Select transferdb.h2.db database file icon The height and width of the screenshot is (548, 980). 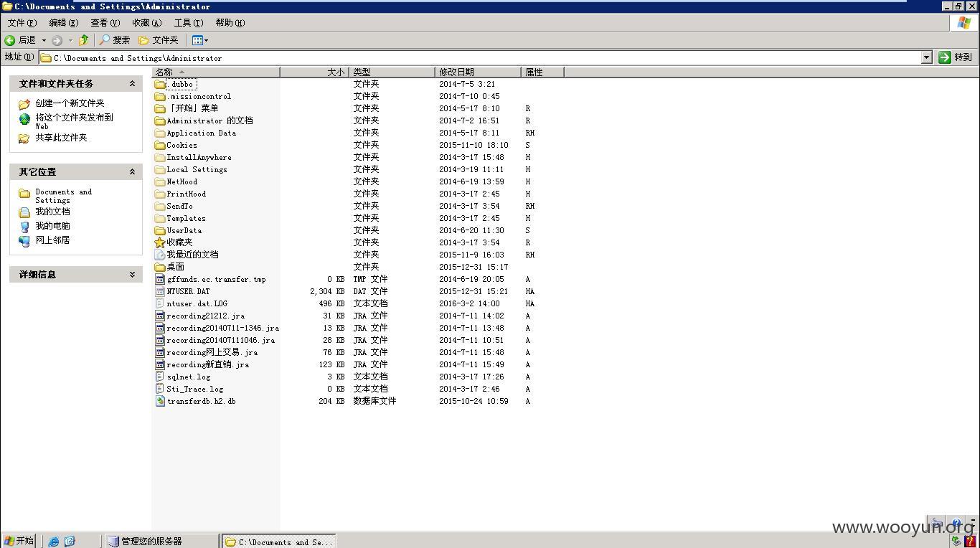160,401
